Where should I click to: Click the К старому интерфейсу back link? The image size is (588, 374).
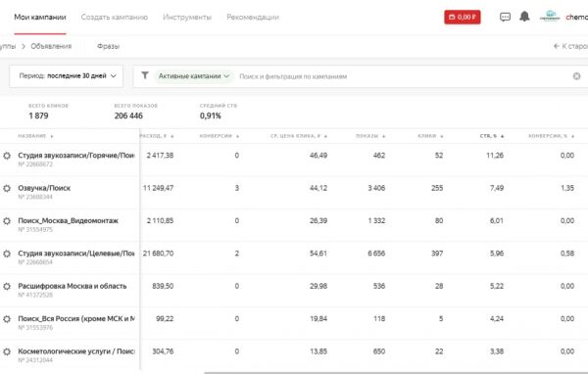pyautogui.click(x=570, y=46)
